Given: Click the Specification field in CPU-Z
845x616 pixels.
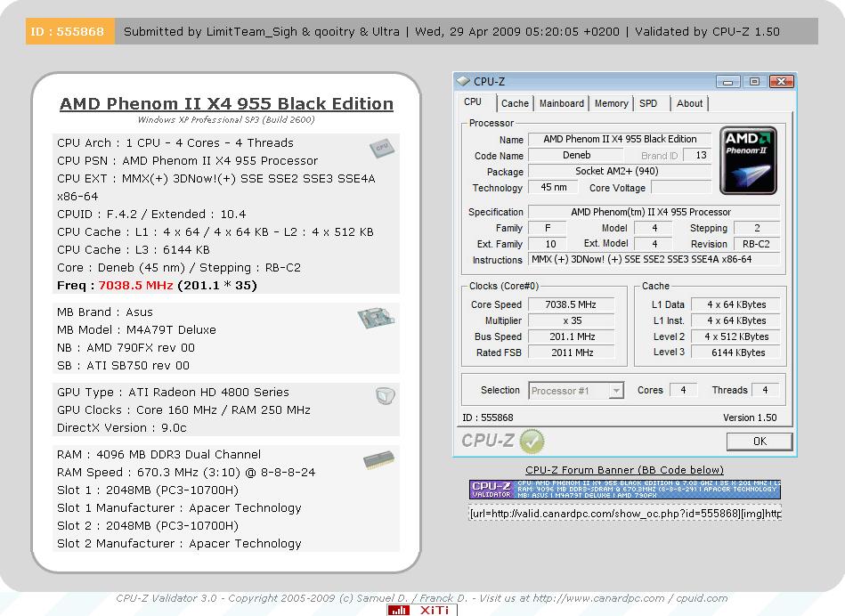Looking at the screenshot, I should [x=654, y=212].
